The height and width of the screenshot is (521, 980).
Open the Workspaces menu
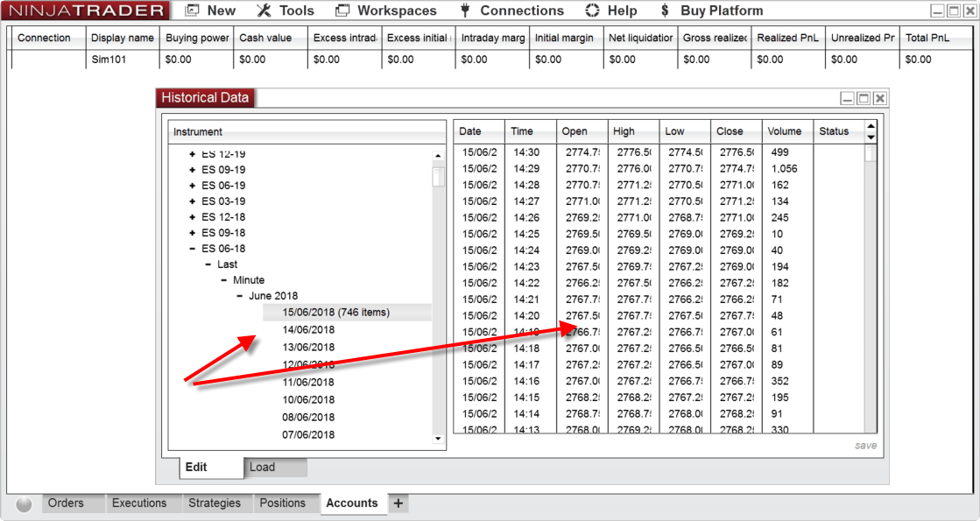tap(397, 11)
